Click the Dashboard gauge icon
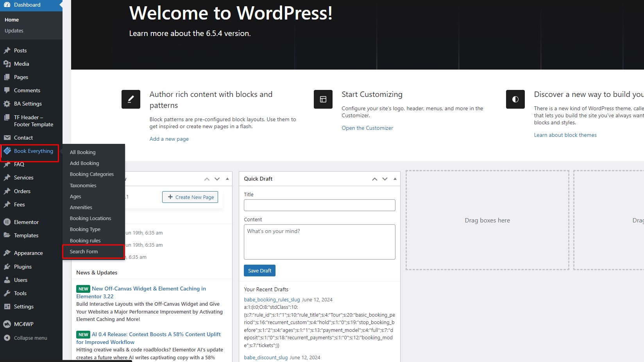Viewport: 644px width, 362px height. (7, 5)
